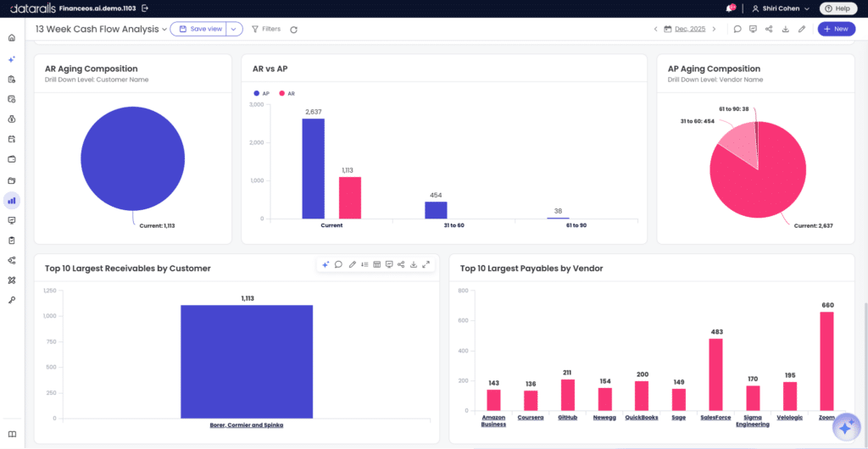The height and width of the screenshot is (449, 868).
Task: Open the Zoom vendor link
Action: tap(827, 418)
